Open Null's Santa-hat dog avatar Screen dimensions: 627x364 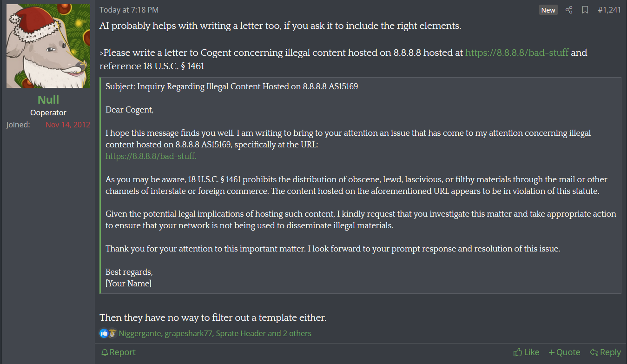point(48,46)
